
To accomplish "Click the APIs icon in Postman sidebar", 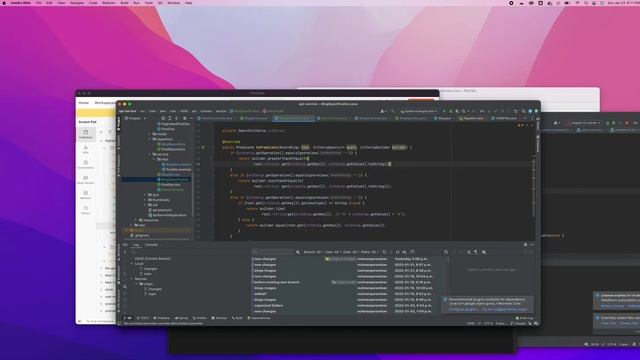I will click(86, 149).
